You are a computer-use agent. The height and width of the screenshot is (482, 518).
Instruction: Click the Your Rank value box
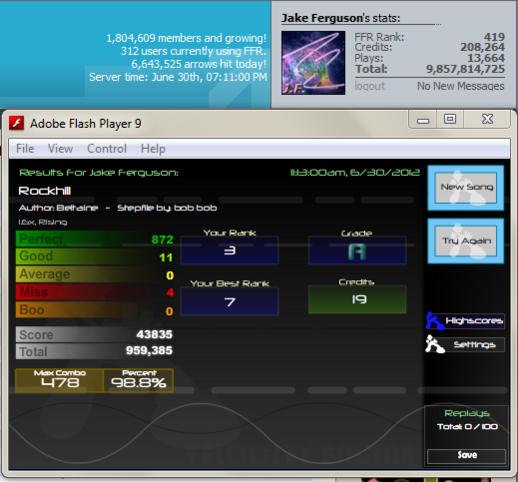(229, 250)
